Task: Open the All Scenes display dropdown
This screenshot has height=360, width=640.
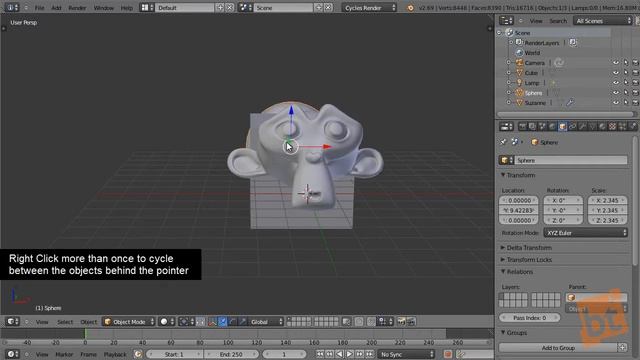Action: [x=602, y=21]
